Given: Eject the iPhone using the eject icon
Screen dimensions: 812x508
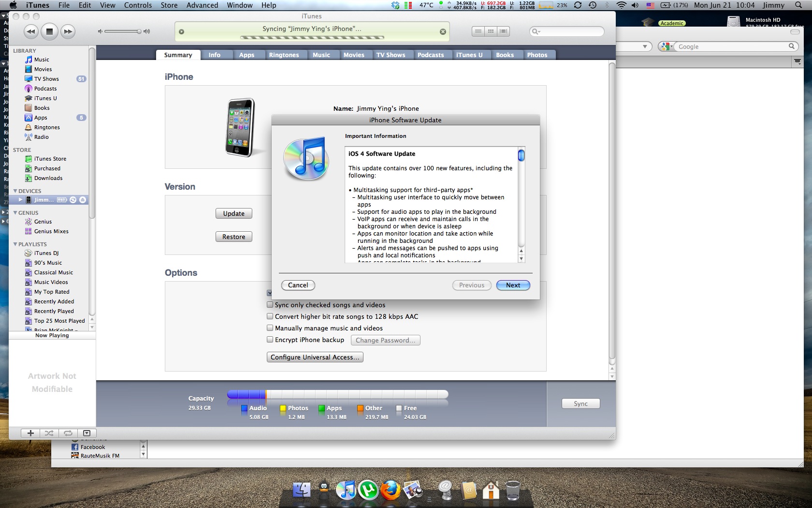Looking at the screenshot, I should [x=83, y=200].
